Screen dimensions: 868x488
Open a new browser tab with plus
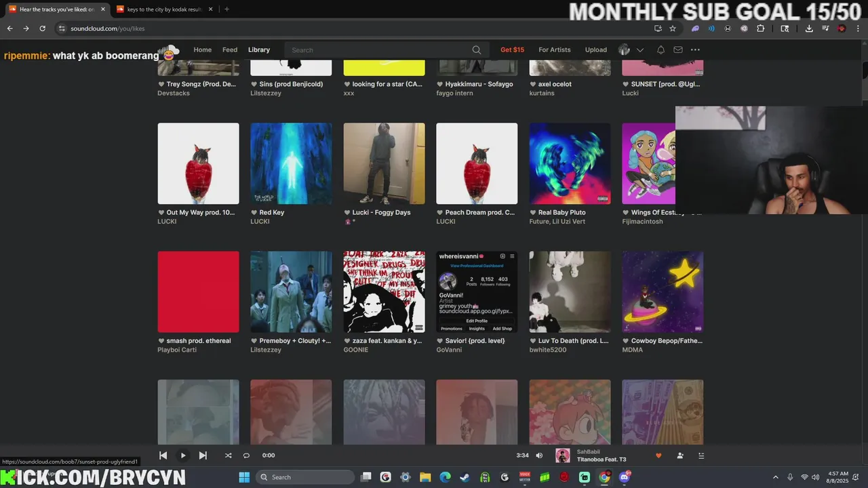[x=226, y=9]
